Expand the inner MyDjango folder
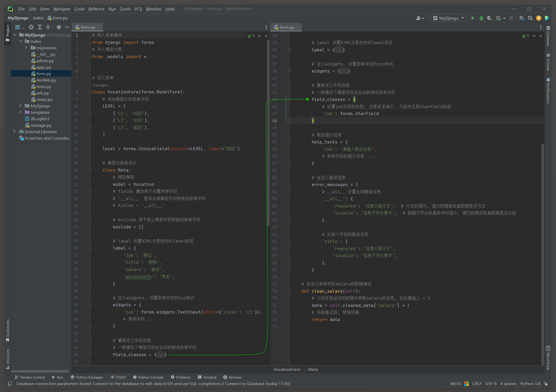Viewport: 556px width, 392px height. pyautogui.click(x=21, y=106)
